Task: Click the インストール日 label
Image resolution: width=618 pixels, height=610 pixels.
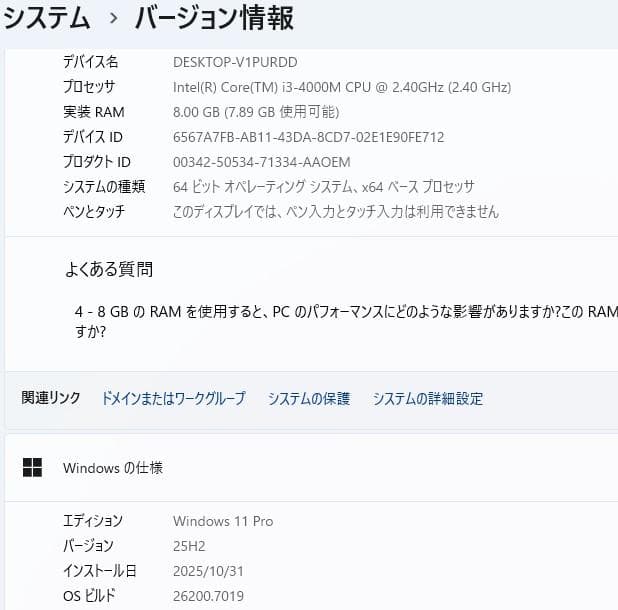Action: (x=100, y=571)
